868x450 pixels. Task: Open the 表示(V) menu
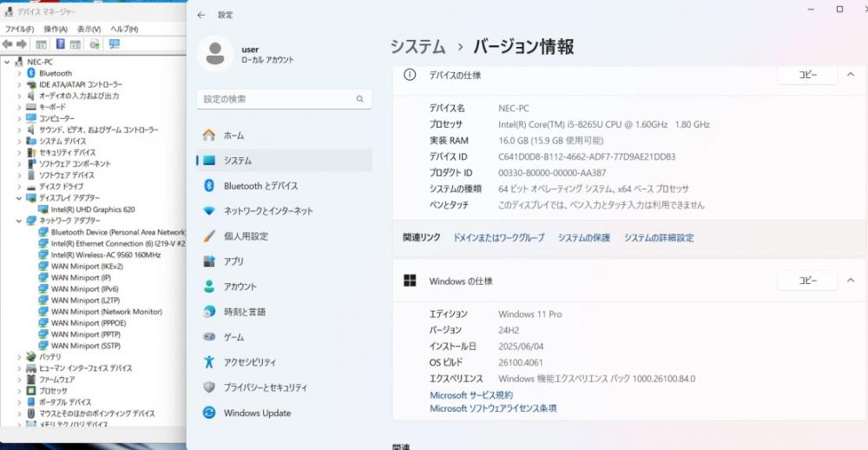pyautogui.click(x=89, y=29)
